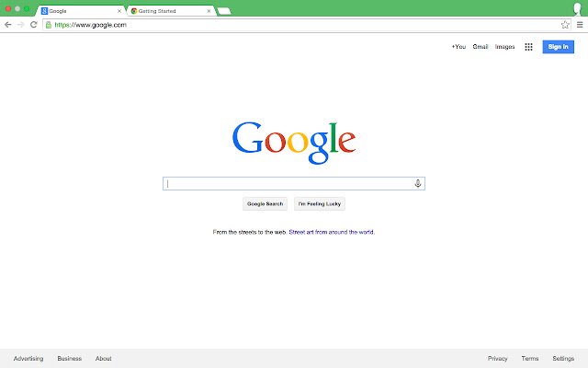Click the I'm Feeling Lucky button
This screenshot has width=588, height=368.
[x=320, y=204]
